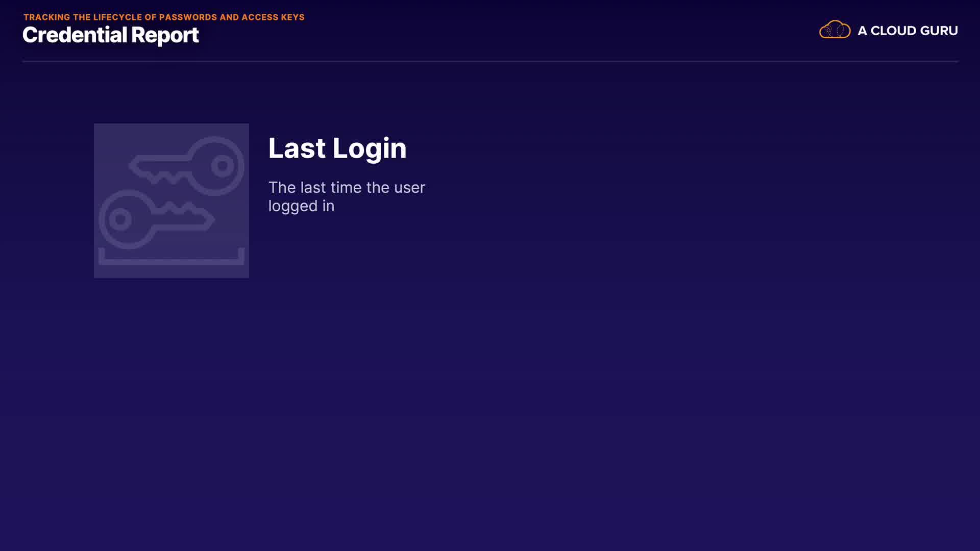
Task: Click the "Credential Report" slide title
Action: click(110, 35)
